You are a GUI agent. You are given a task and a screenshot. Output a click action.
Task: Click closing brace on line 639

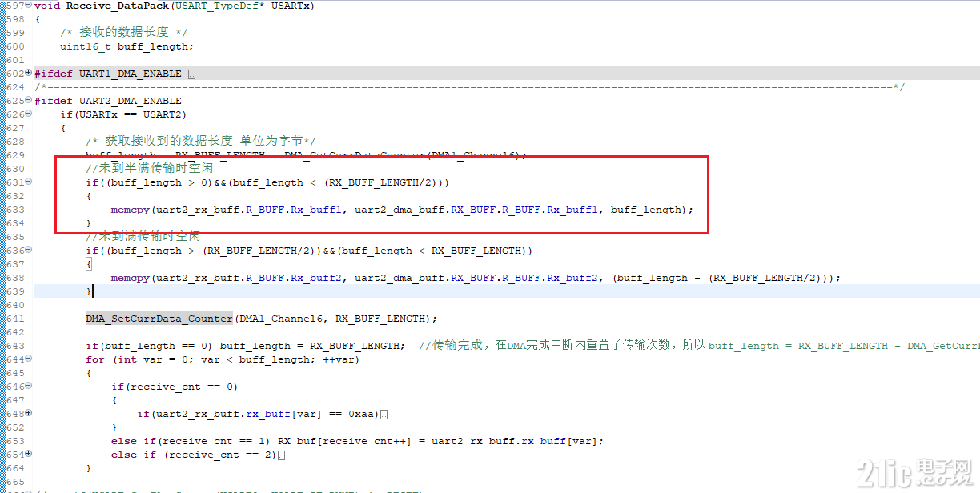pyautogui.click(x=89, y=291)
